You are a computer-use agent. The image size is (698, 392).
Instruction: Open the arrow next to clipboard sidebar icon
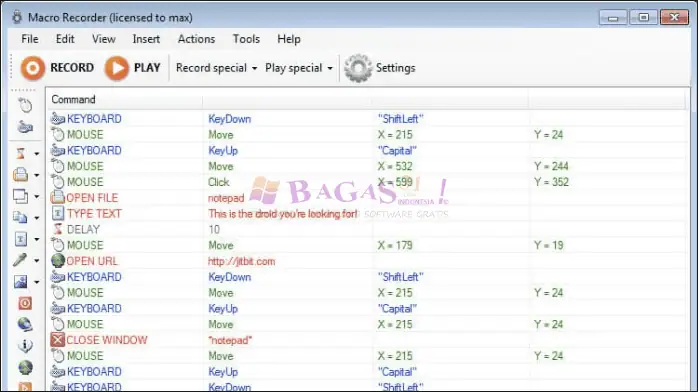click(x=37, y=218)
